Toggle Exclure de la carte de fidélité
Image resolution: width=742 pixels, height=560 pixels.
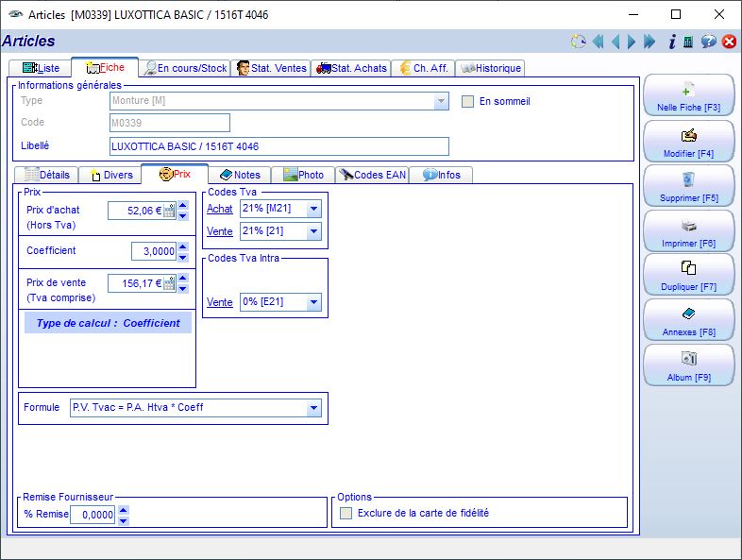coord(346,513)
